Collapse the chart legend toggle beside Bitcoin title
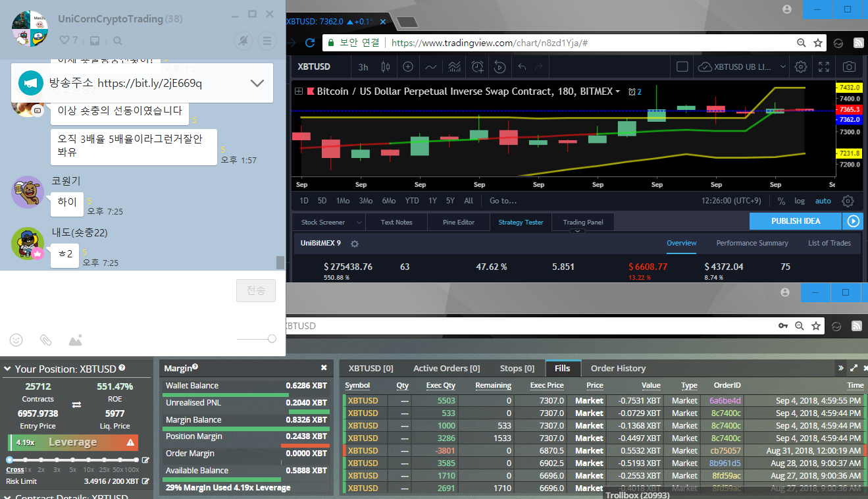868x499 pixels. [299, 92]
